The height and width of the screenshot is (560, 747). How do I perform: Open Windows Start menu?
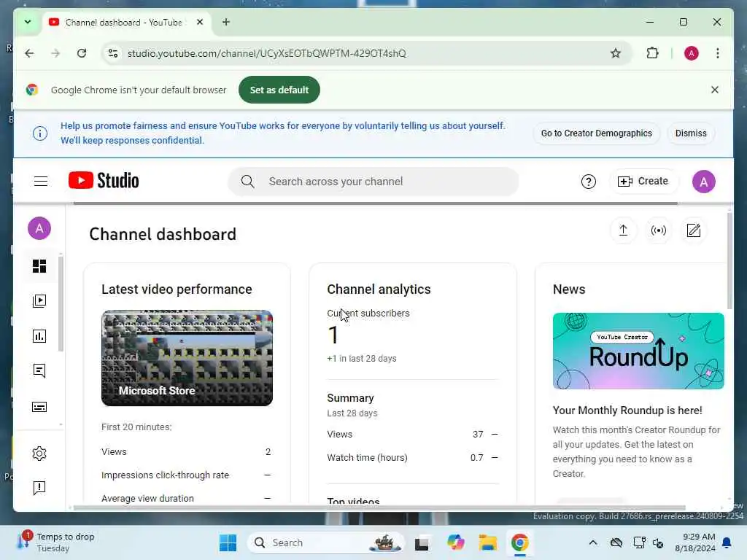coord(228,542)
